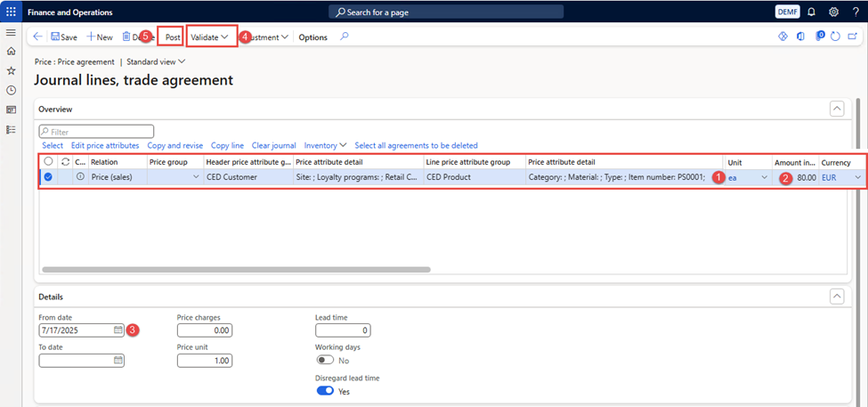This screenshot has height=407, width=868.
Task: Toggle the Working days switch
Action: click(325, 360)
